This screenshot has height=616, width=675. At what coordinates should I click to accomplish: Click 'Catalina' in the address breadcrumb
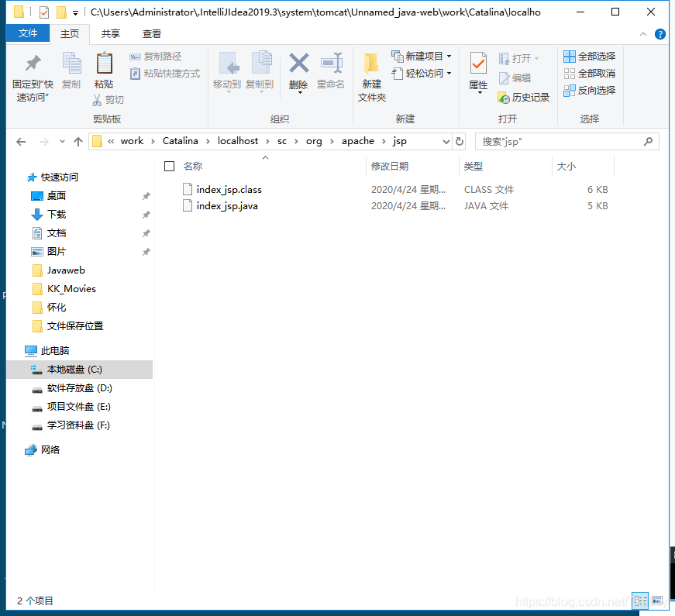click(181, 141)
